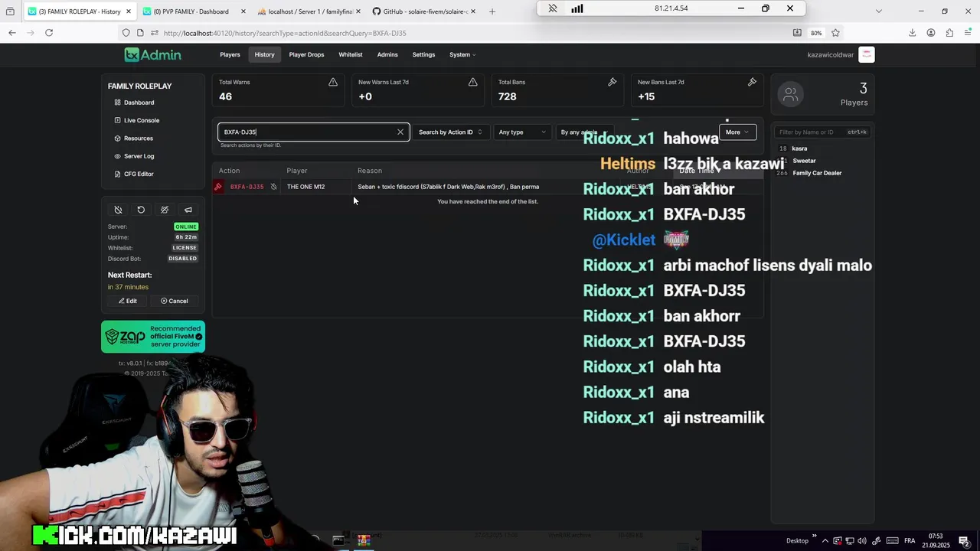The width and height of the screenshot is (980, 551).
Task: Show hidden system tray icons
Action: point(825,540)
